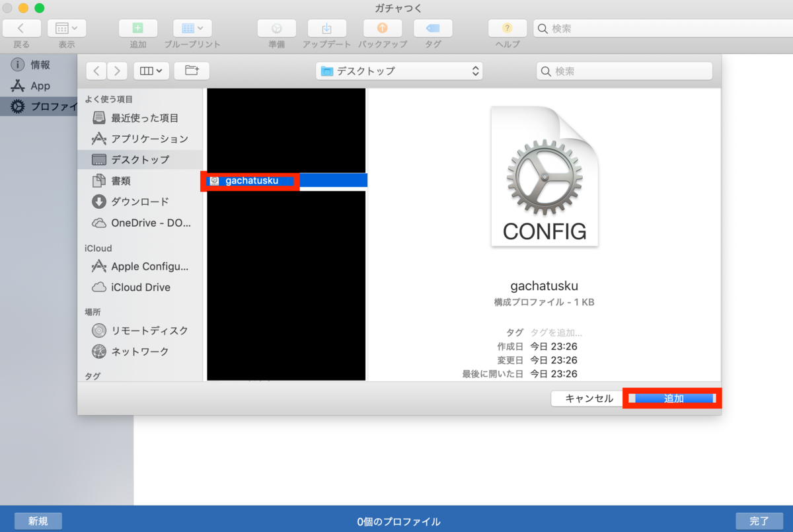Open the column view mode dropdown

click(152, 71)
